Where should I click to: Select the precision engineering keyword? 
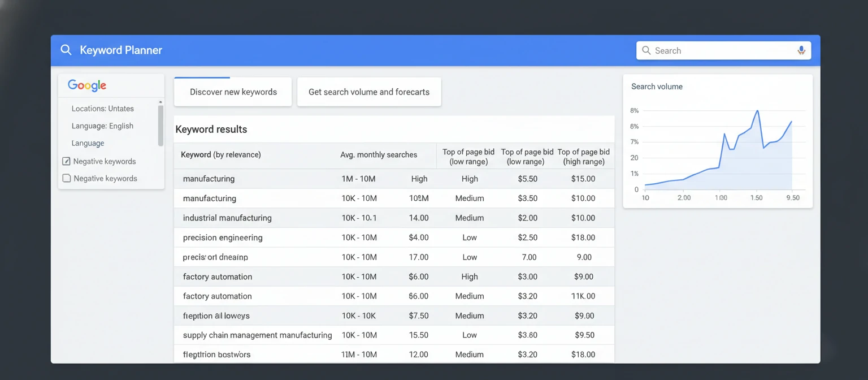point(223,237)
